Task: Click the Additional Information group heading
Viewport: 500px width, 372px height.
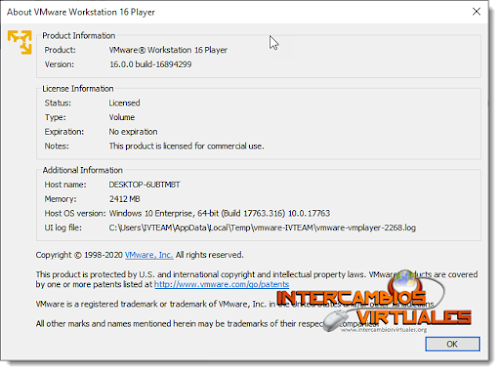Action: point(83,170)
